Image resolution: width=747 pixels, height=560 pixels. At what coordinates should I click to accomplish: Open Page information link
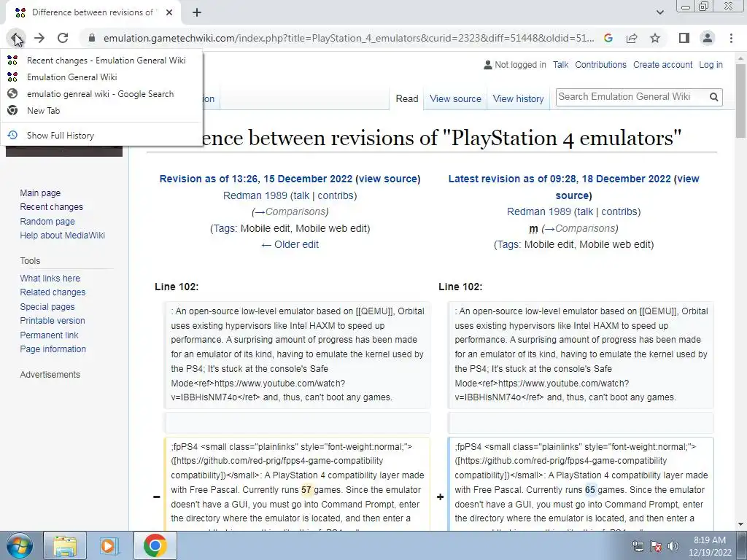(x=53, y=349)
